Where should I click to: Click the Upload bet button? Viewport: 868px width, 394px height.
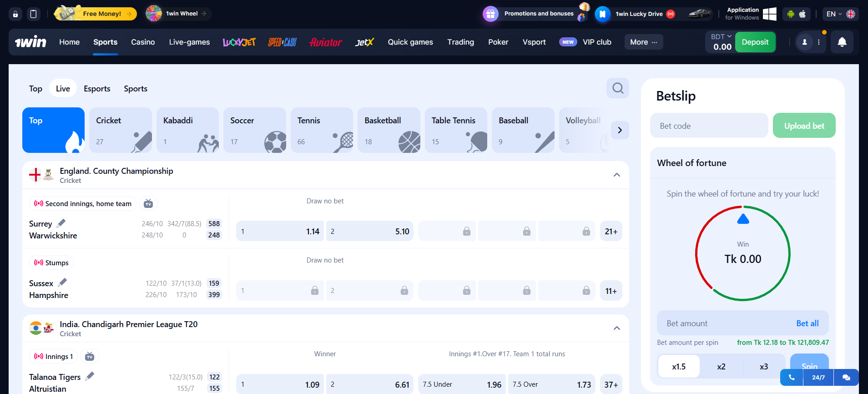[804, 126]
